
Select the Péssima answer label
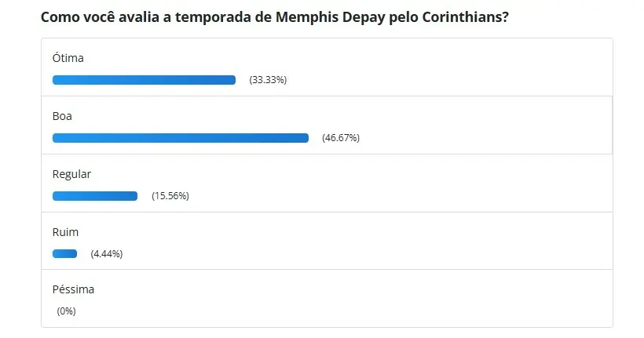[x=73, y=289]
